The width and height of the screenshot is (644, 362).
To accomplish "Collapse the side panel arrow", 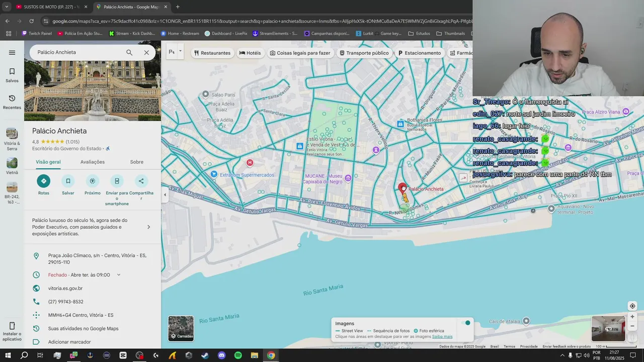I will click(165, 195).
